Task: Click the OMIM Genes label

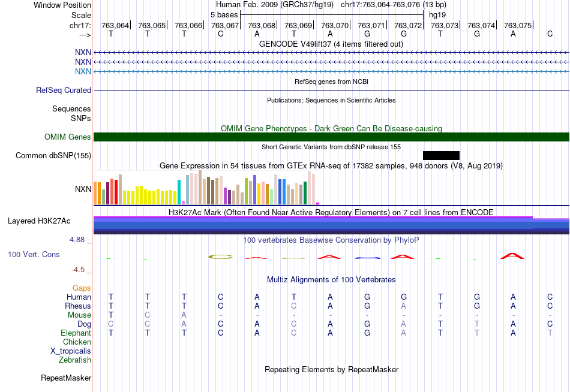Action: (x=67, y=137)
